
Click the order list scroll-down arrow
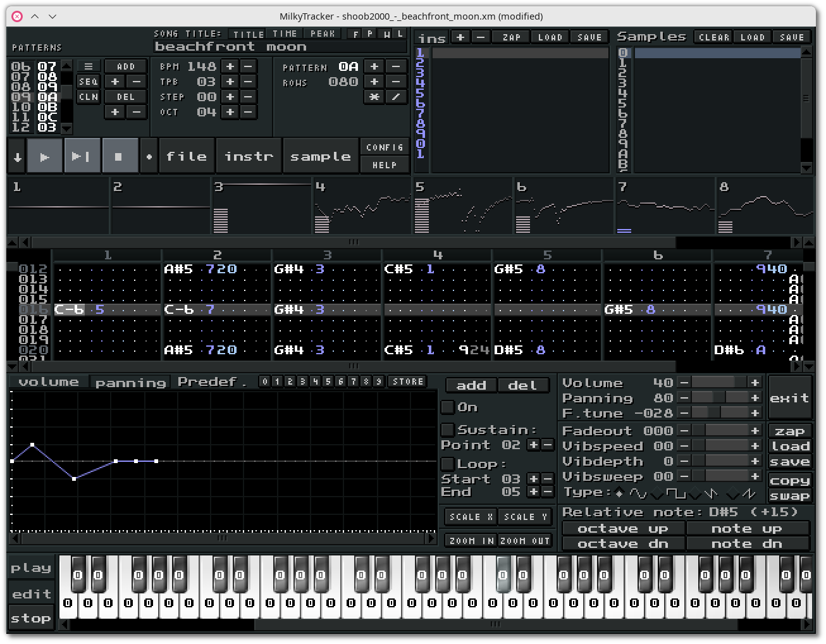click(x=66, y=128)
